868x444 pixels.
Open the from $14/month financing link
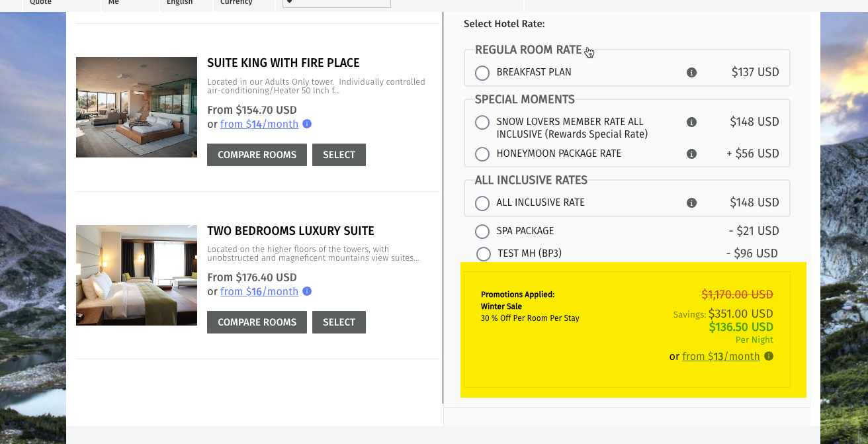point(259,124)
